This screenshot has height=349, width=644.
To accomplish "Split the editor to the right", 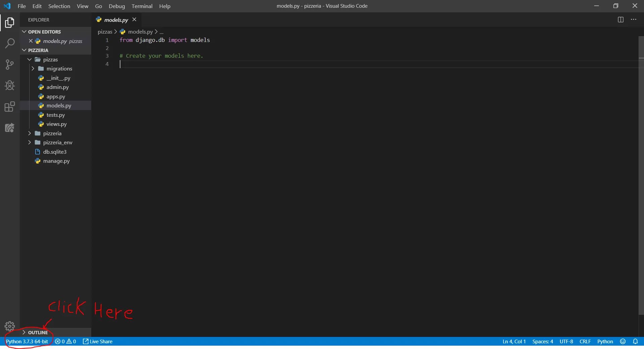I will click(621, 19).
